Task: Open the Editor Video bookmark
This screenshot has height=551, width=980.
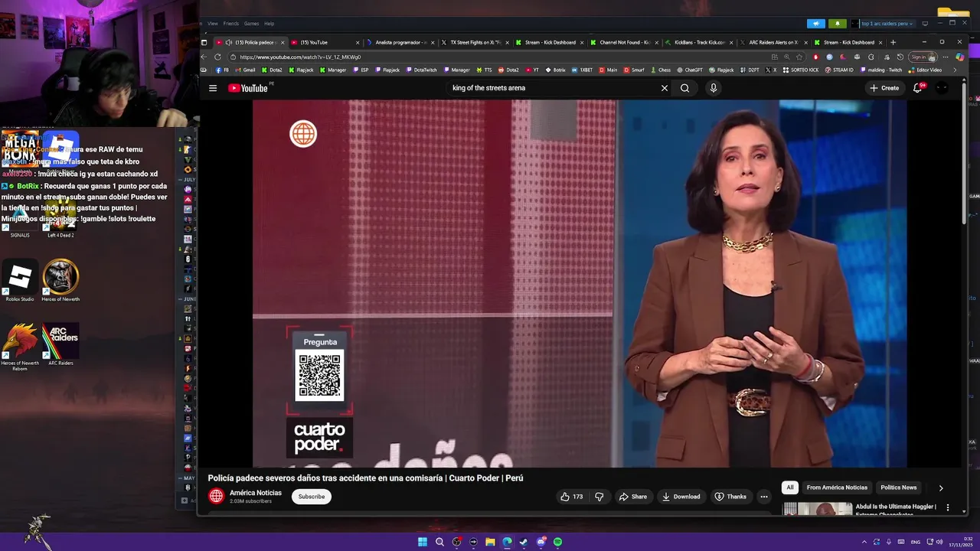Action: [x=925, y=70]
